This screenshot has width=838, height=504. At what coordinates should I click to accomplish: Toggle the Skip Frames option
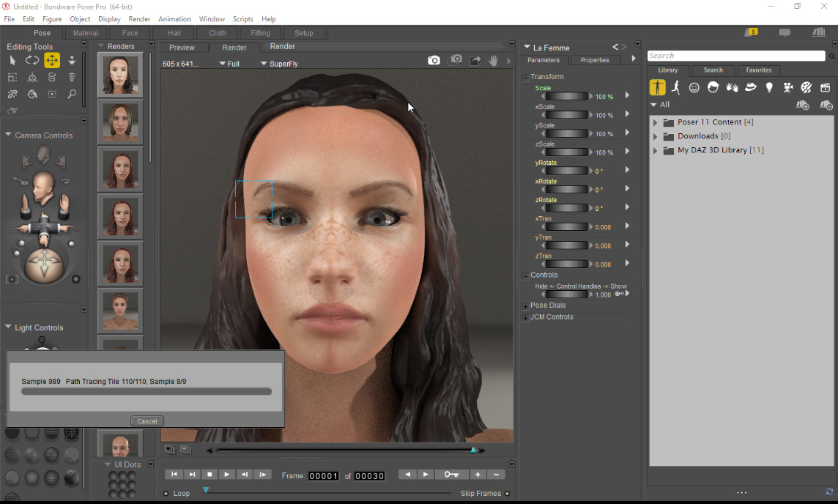click(x=507, y=493)
